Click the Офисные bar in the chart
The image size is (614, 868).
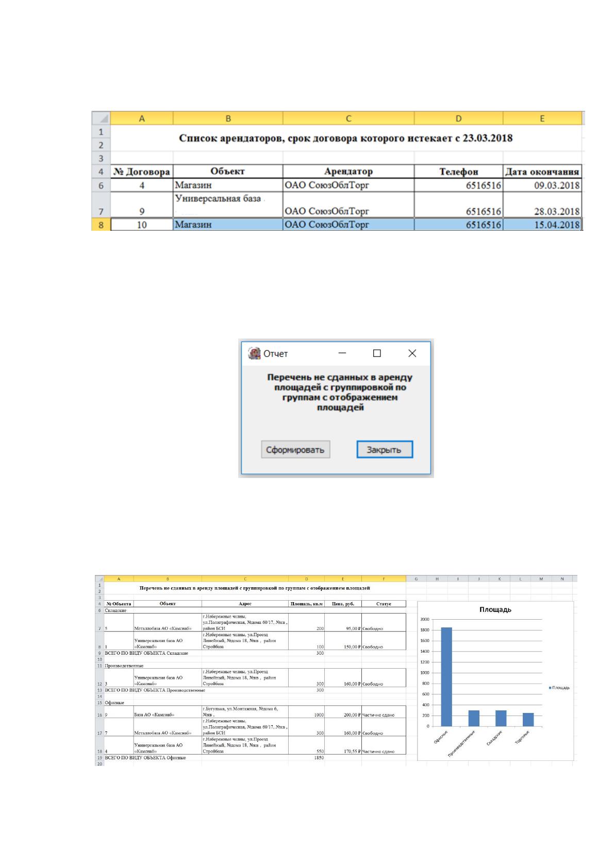click(446, 677)
